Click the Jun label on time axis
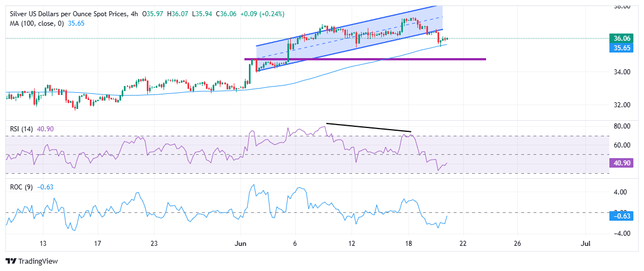644x271 pixels. (x=241, y=244)
